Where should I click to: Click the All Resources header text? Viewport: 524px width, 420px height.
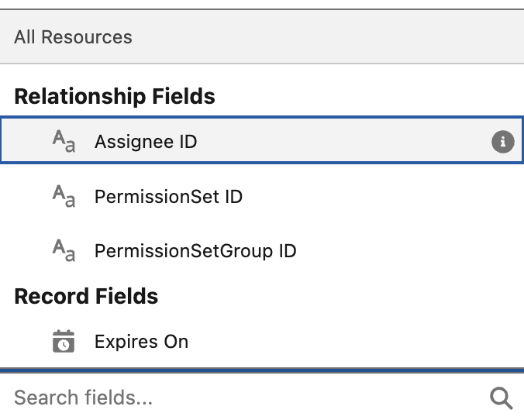click(73, 37)
